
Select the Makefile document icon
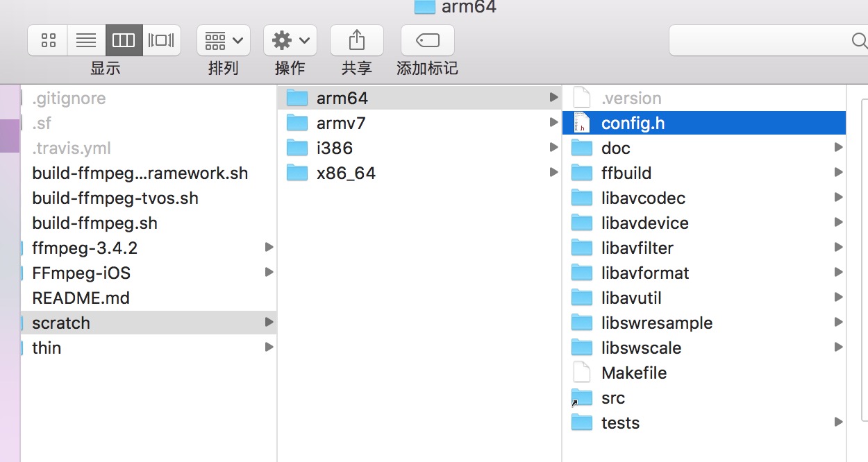tap(581, 373)
